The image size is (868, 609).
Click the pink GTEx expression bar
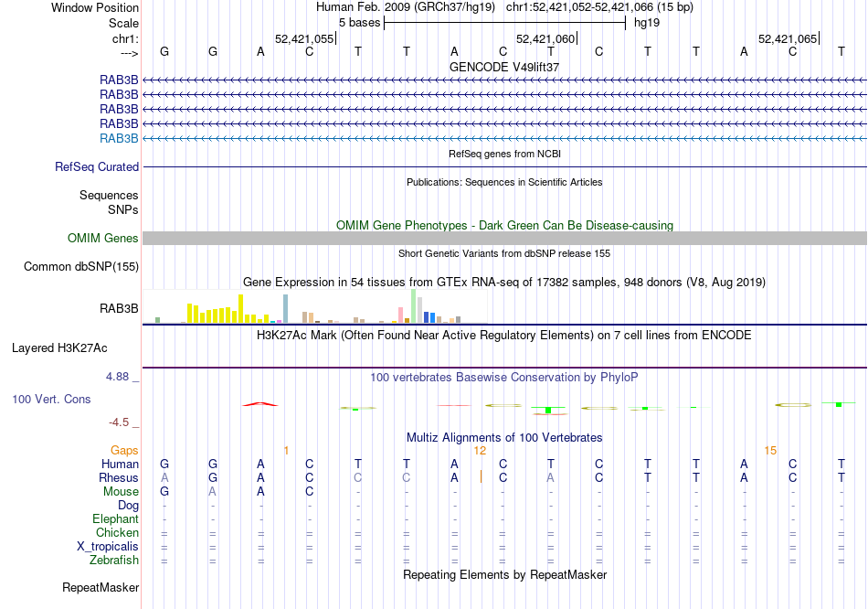401,315
